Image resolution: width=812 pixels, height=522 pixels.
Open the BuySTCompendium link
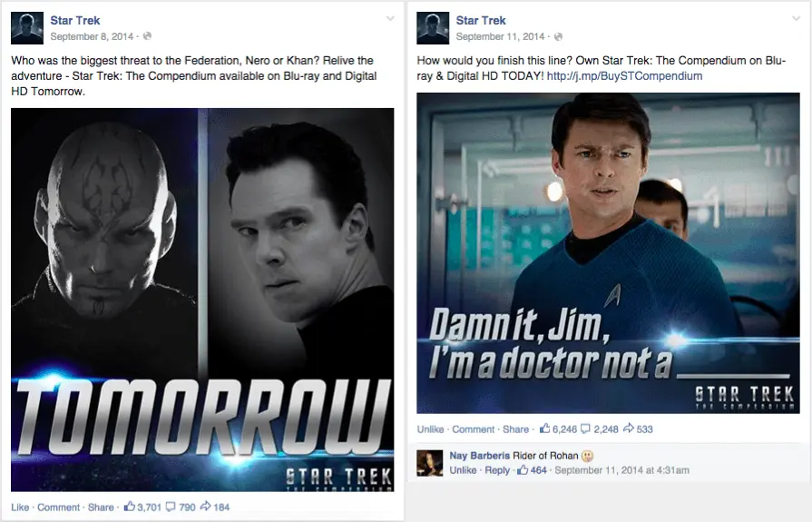624,76
